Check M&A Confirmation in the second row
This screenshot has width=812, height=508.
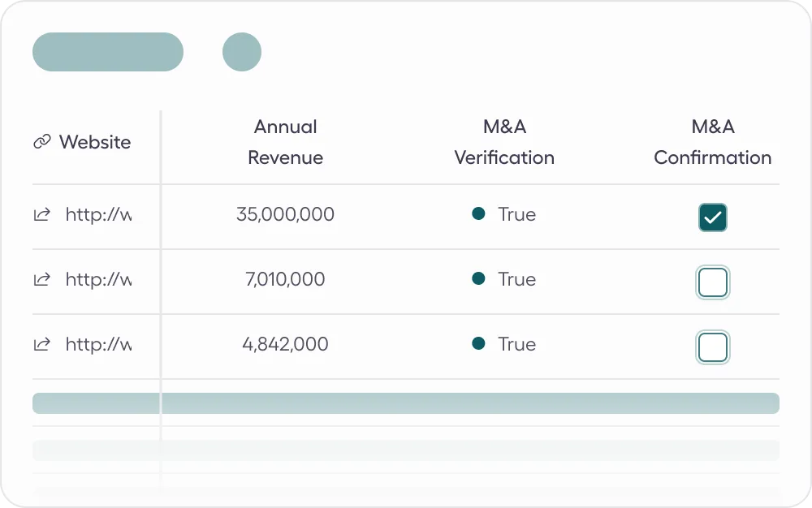click(x=712, y=282)
